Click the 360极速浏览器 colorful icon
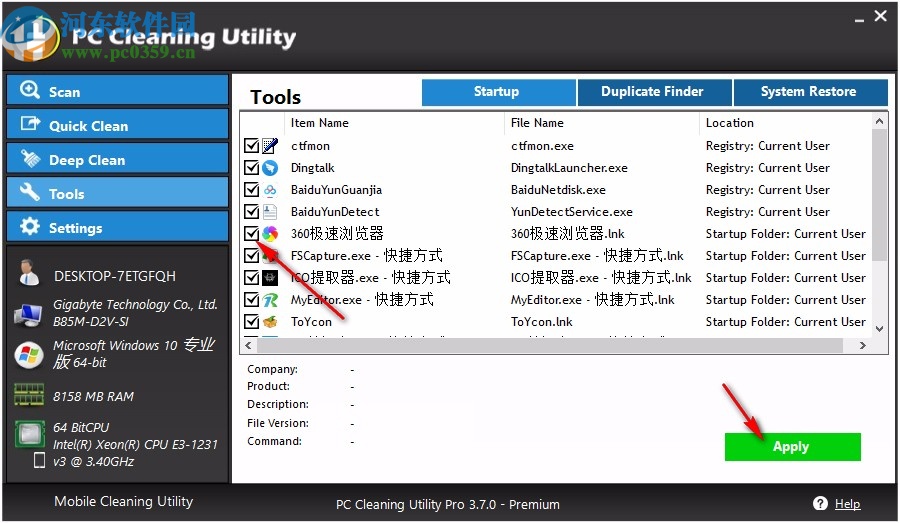900x523 pixels. click(270, 234)
